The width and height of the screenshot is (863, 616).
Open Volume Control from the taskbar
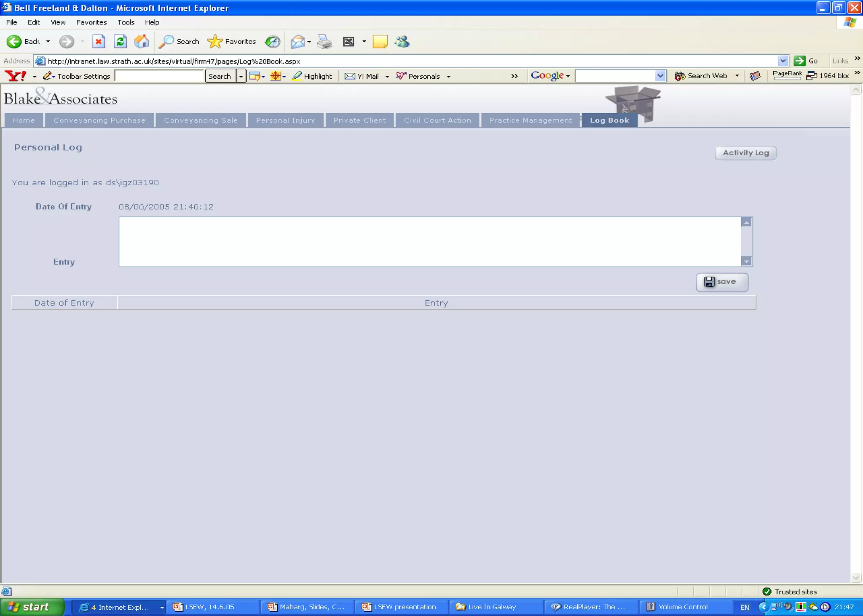coord(682,607)
